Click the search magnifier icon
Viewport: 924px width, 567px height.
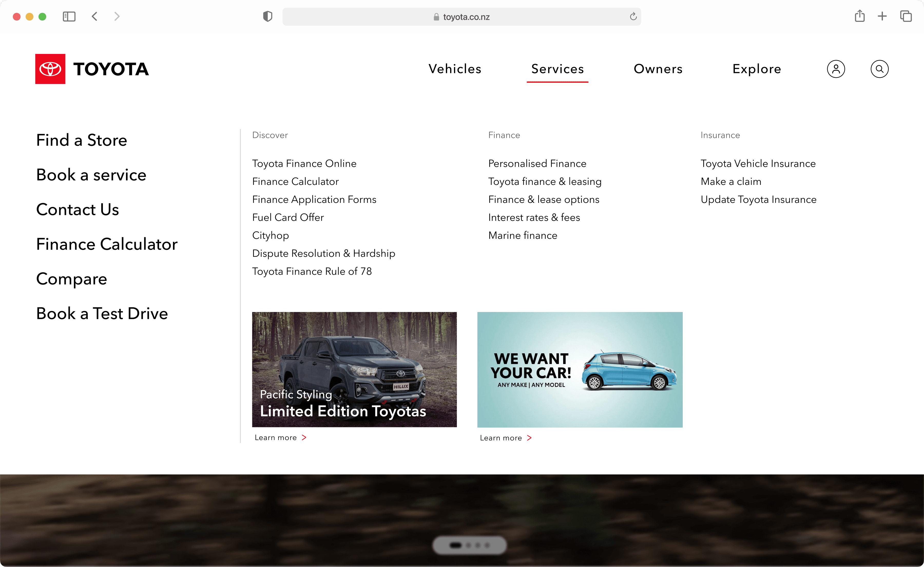[879, 69]
